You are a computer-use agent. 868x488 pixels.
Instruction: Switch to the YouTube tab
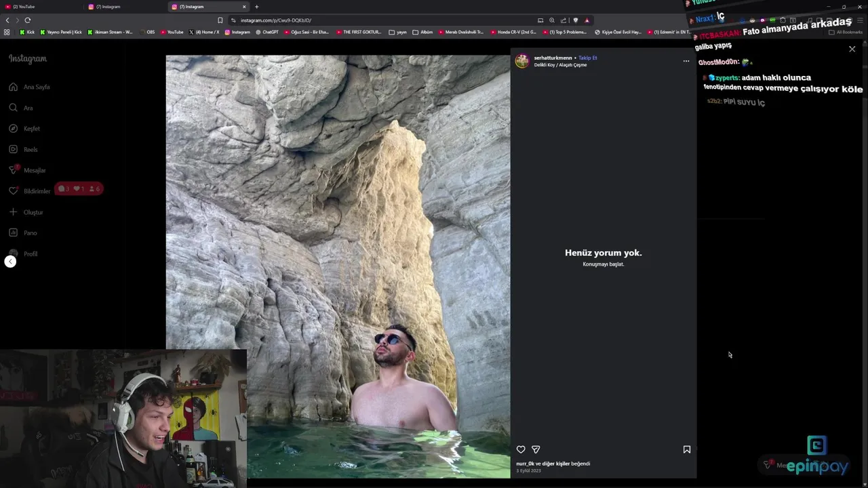click(x=42, y=7)
